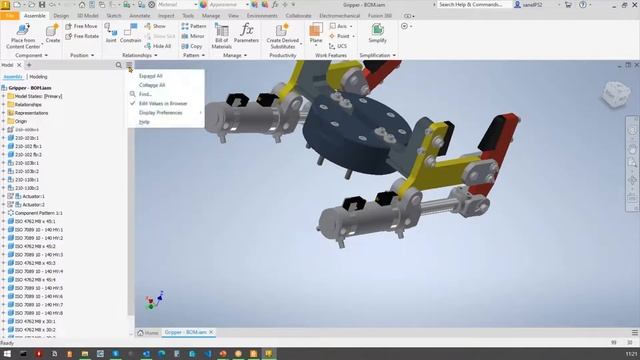640x360 pixels.
Task: Choose Help from the browser menu
Action: (144, 122)
